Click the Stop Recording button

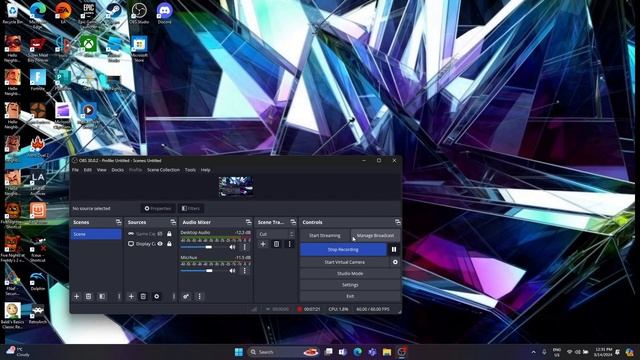[x=343, y=249]
